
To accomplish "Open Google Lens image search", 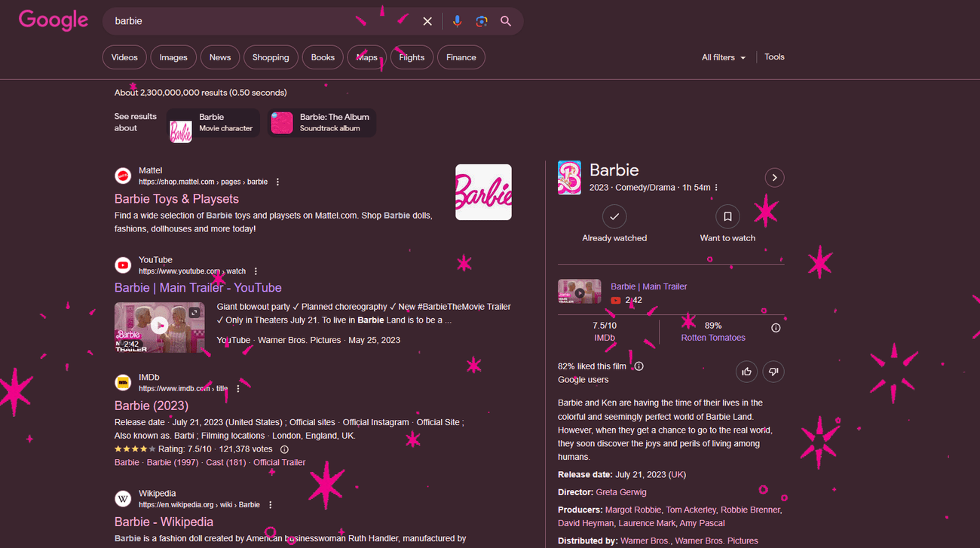I will tap(482, 21).
